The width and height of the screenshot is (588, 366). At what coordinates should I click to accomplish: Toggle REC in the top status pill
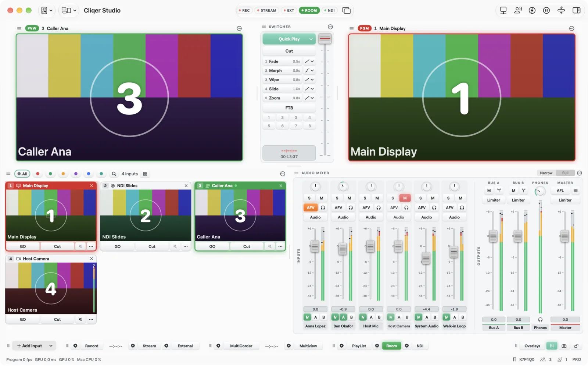click(x=244, y=10)
